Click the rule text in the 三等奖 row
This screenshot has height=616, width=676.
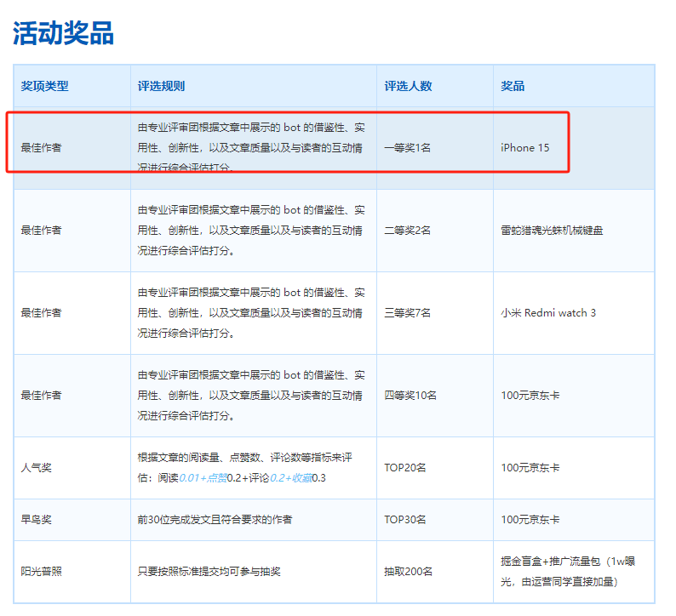(x=251, y=313)
